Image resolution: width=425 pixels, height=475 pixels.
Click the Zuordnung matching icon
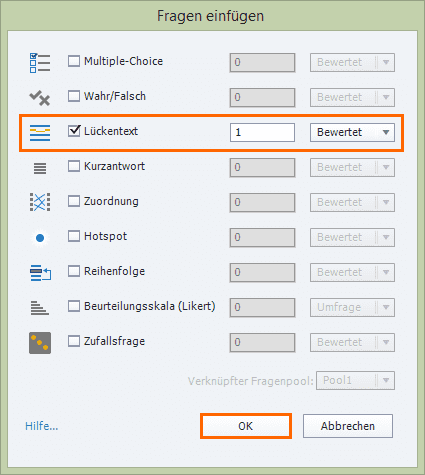tap(40, 202)
